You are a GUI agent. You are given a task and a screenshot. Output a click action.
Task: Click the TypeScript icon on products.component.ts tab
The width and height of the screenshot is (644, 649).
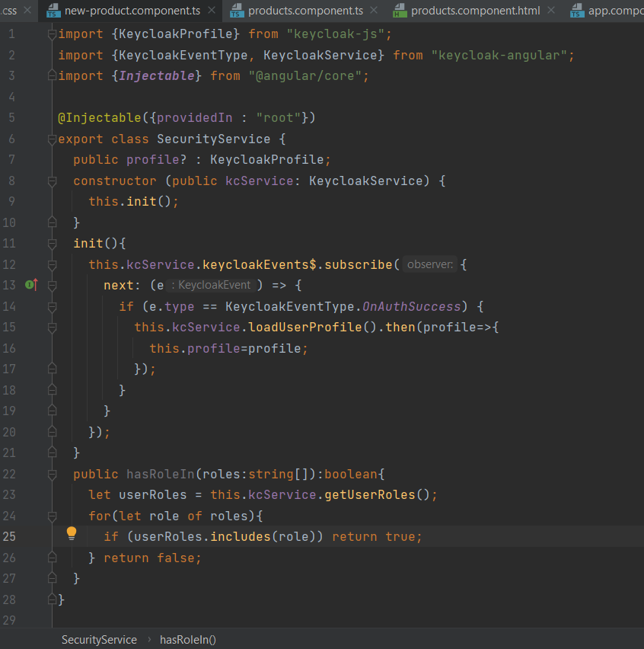(x=235, y=11)
